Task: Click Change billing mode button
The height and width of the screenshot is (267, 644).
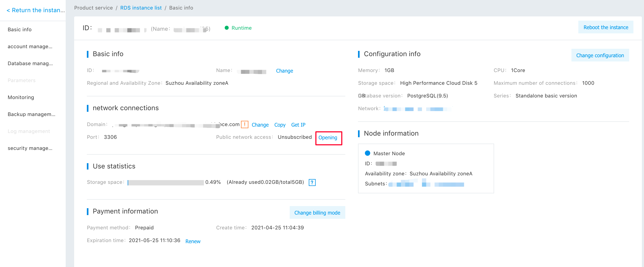Action: (x=317, y=213)
